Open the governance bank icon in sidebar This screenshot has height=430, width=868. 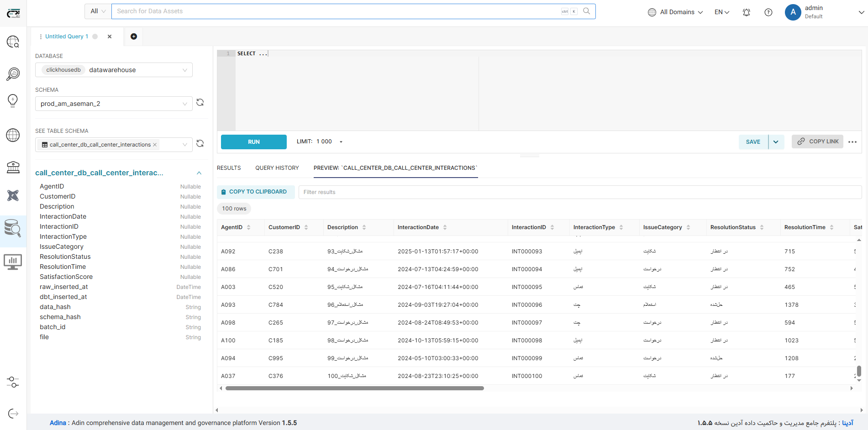pos(13,167)
